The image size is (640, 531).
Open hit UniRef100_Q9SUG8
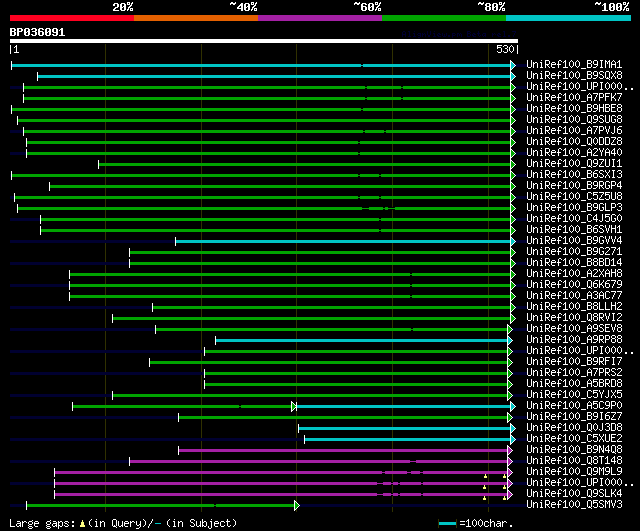(x=574, y=120)
